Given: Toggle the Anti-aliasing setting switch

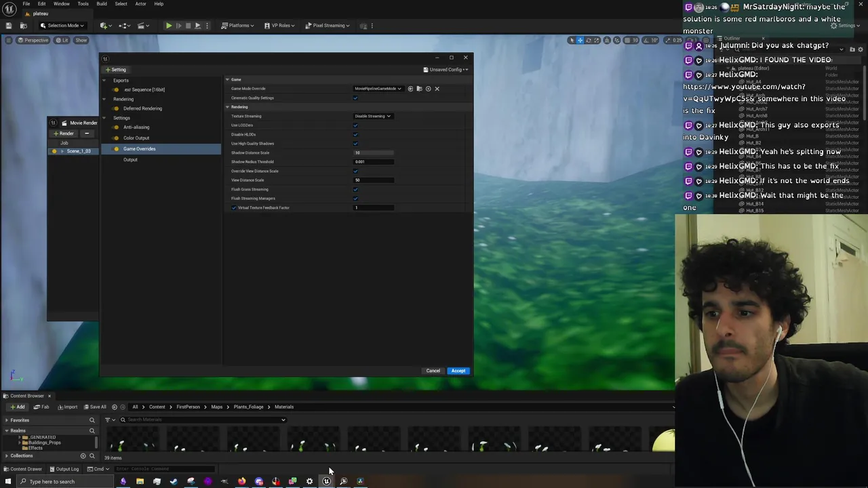Looking at the screenshot, I should [x=116, y=127].
